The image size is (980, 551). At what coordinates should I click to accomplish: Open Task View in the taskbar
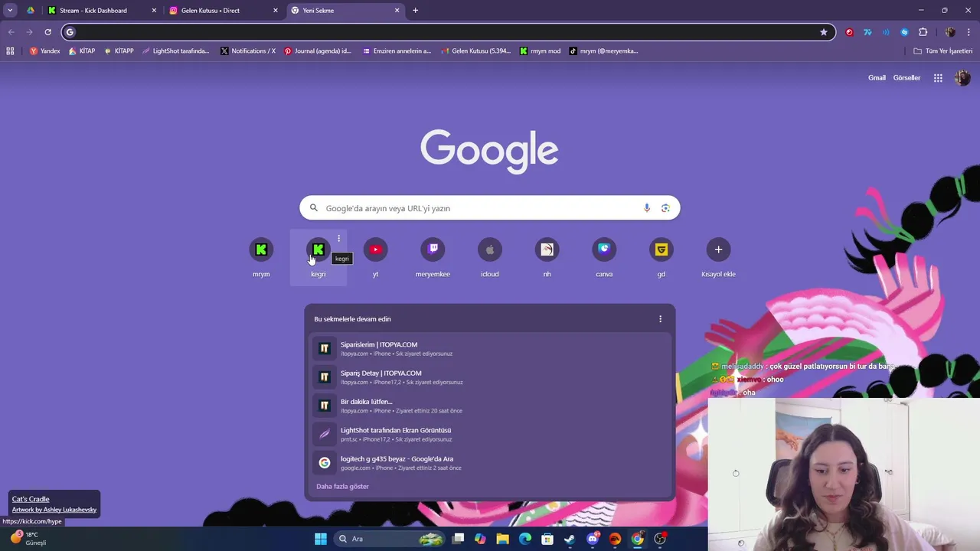click(458, 539)
